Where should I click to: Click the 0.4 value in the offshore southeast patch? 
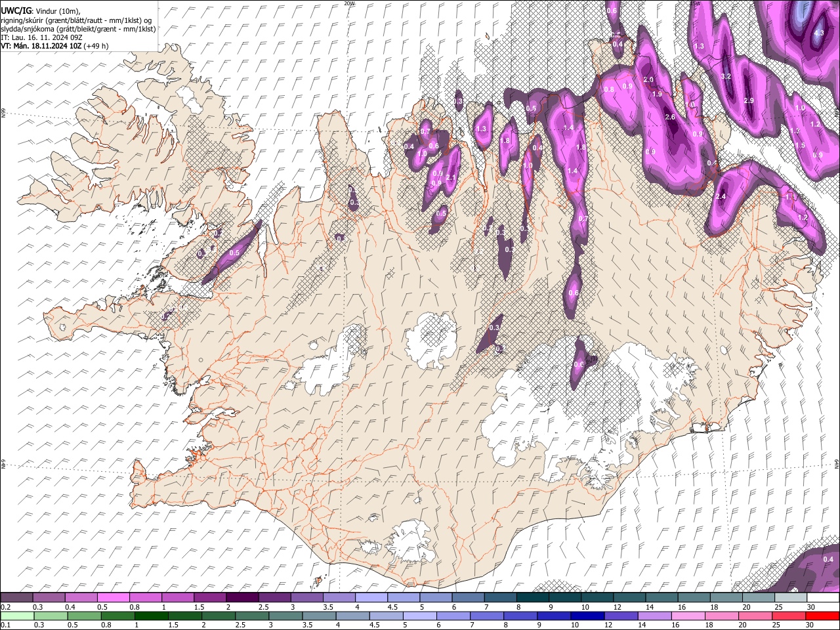[x=828, y=559]
